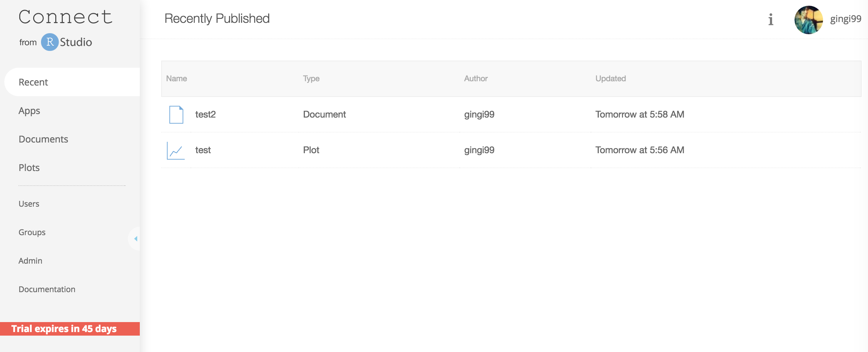Open the plot icon next to test

tap(176, 150)
